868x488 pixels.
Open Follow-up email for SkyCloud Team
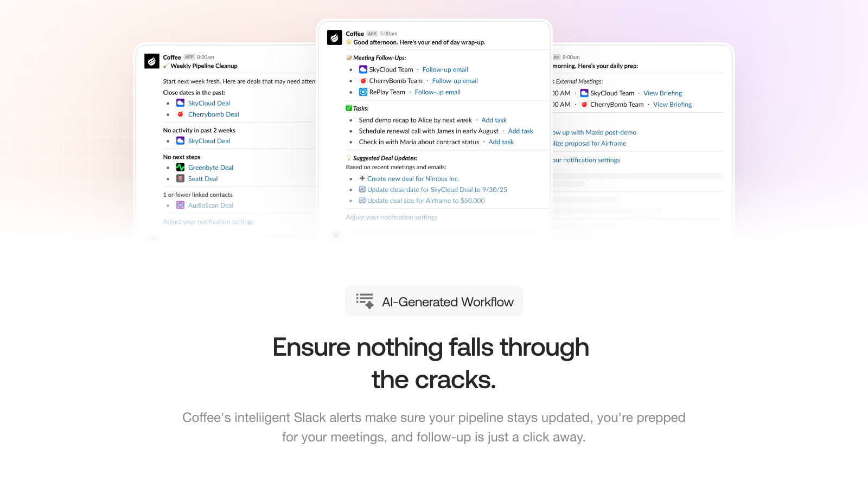tap(445, 69)
